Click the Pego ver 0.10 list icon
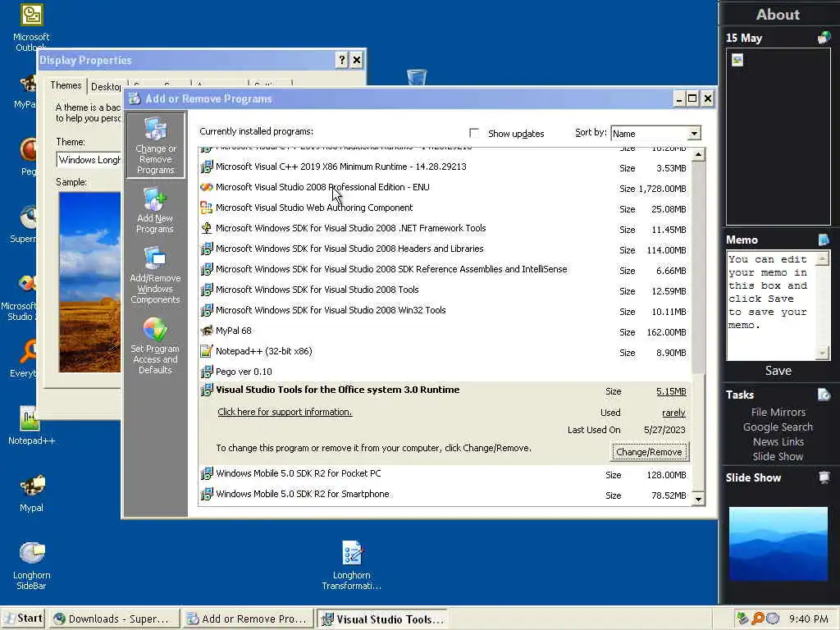840x630 pixels. [x=206, y=372]
